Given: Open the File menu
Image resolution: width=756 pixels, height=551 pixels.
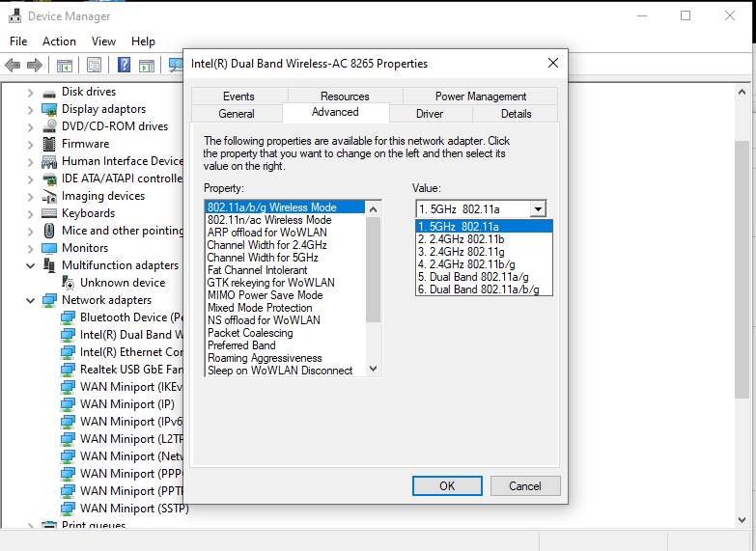Looking at the screenshot, I should [x=18, y=41].
